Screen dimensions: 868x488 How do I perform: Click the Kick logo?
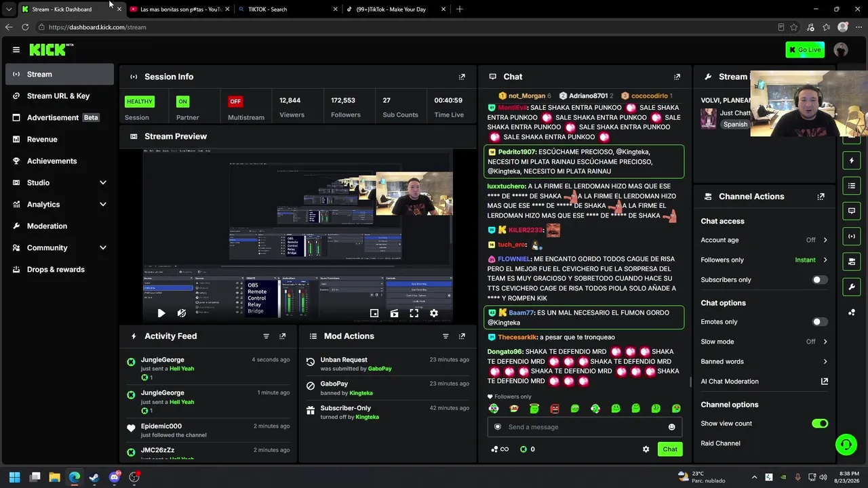point(51,49)
